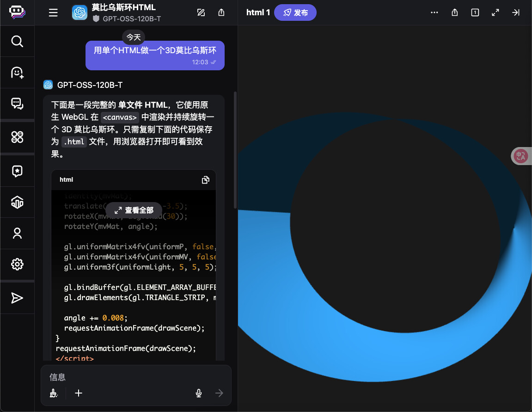Click the code line angle += 0.008

[96, 318]
